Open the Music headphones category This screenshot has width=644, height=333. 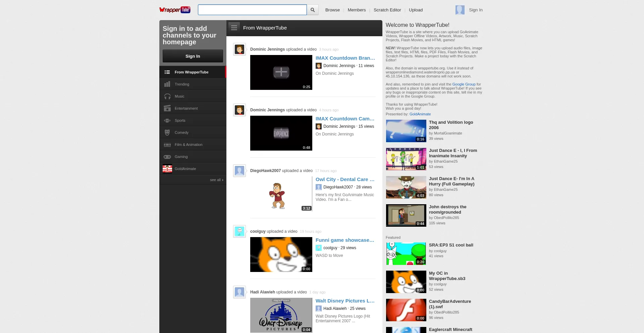click(x=167, y=96)
